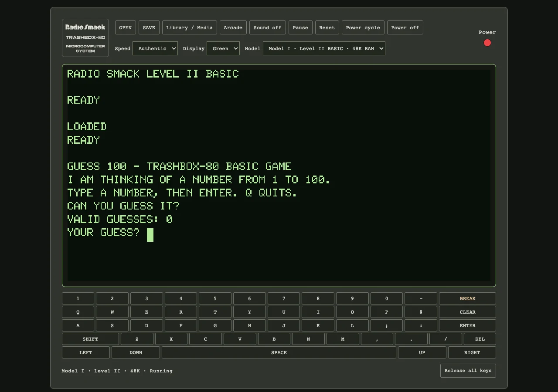Expand the Model selection dropdown

tap(324, 48)
